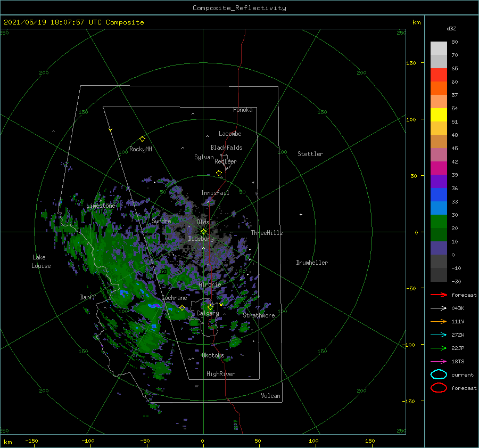The image size is (479, 448).
Task: Select the Cochrane label
Action: click(x=174, y=298)
